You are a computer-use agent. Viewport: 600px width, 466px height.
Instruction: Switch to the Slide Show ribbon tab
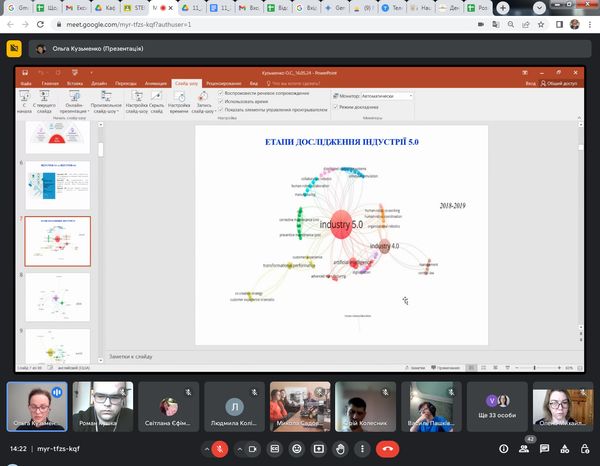click(x=185, y=83)
